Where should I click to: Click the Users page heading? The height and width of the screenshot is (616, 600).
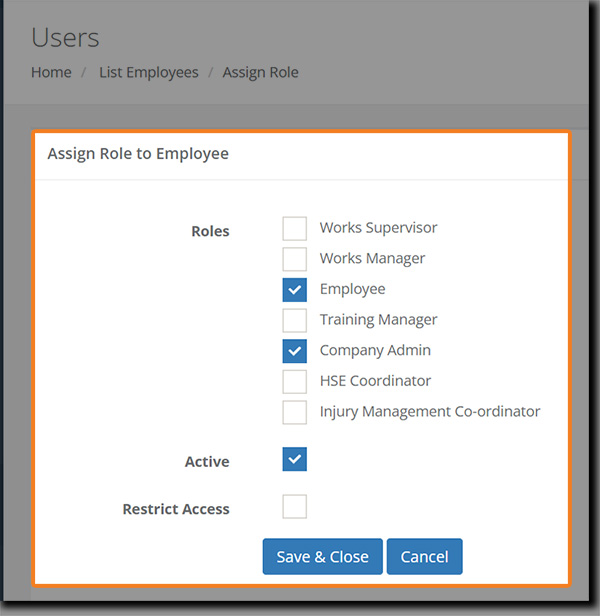(65, 38)
